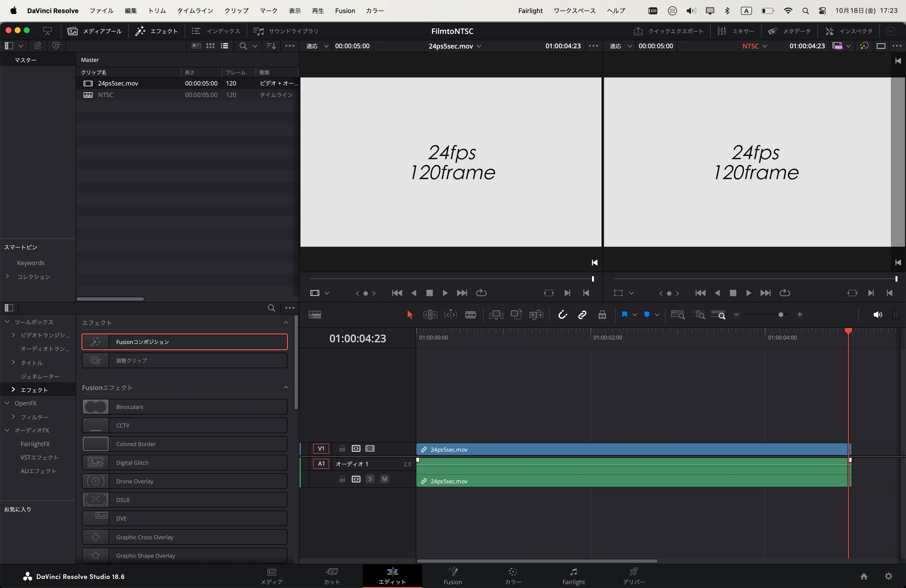The height and width of the screenshot is (588, 906).
Task: Stop playback in timeline viewer
Action: [x=733, y=293]
